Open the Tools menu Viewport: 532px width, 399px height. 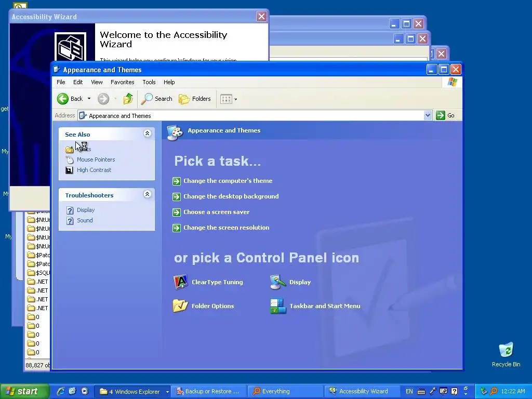(149, 82)
